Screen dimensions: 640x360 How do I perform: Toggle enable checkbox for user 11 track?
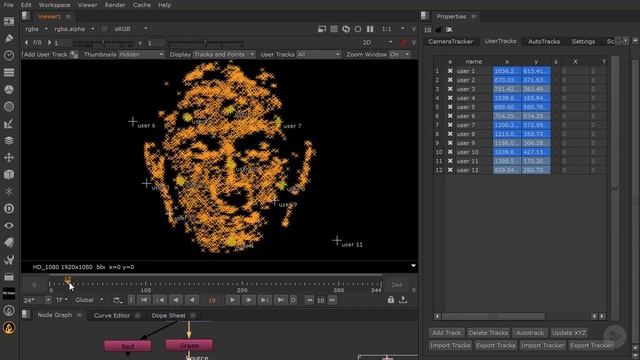[450, 161]
